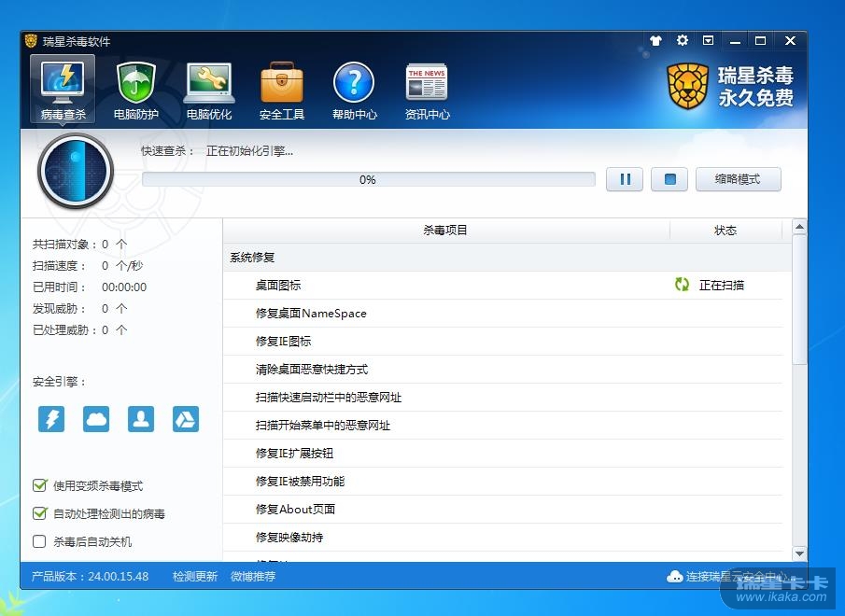Switch to the 电脑防护 protection tab
This screenshot has width=845, height=616.
pos(135,90)
